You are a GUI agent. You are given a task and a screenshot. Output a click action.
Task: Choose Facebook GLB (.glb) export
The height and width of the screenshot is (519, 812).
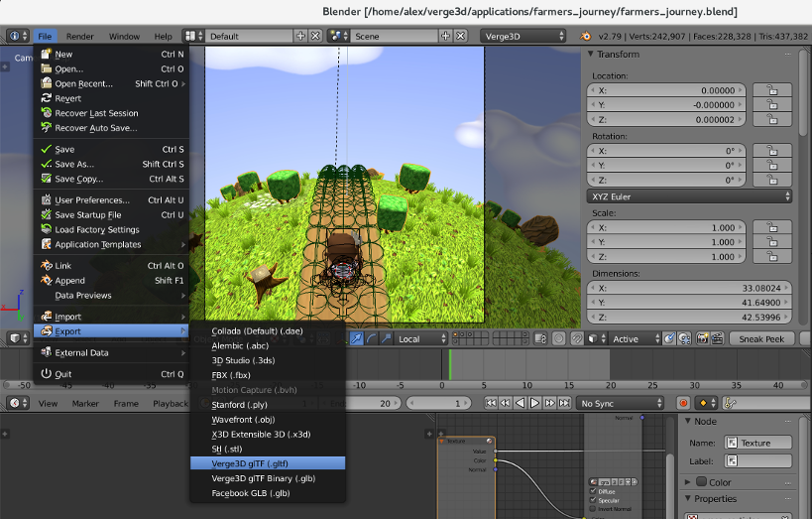point(268,493)
